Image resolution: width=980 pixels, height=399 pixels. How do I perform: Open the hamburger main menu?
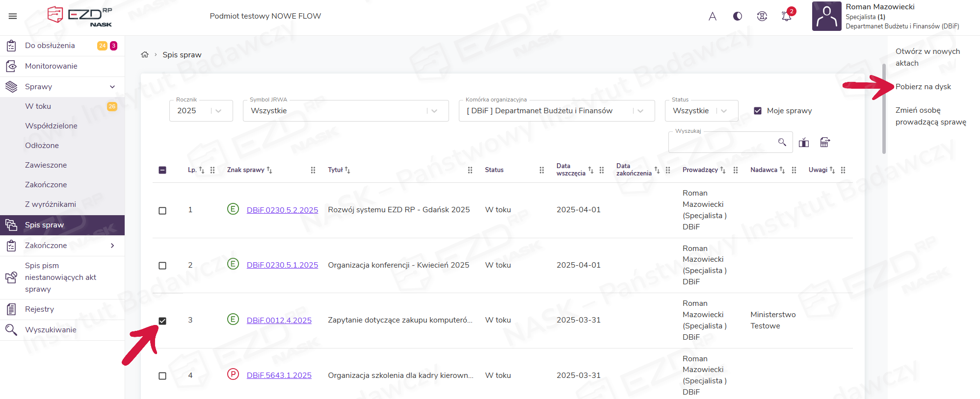(x=13, y=16)
